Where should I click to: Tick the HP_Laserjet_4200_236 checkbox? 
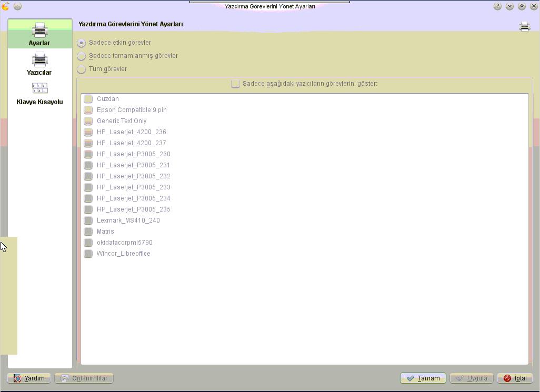click(88, 132)
